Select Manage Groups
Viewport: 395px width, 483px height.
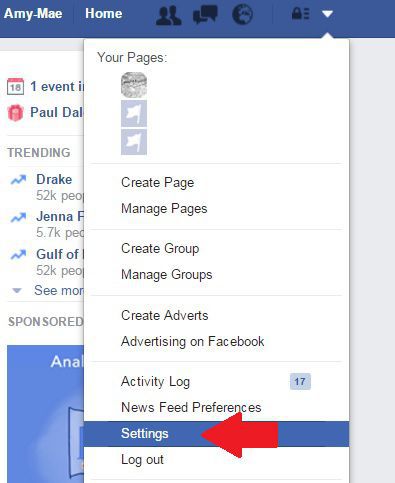coord(167,275)
